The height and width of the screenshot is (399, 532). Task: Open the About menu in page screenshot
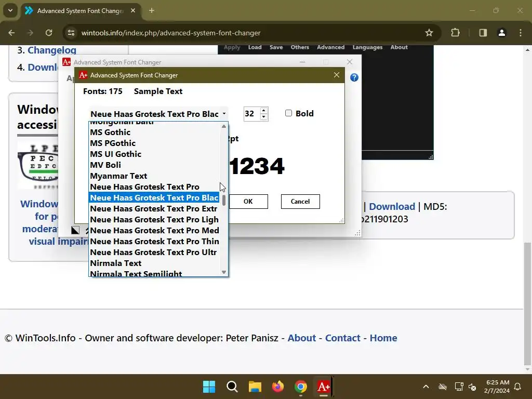click(x=399, y=47)
